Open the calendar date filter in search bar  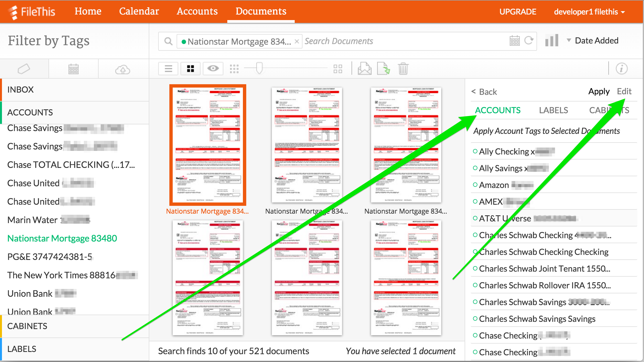click(514, 41)
